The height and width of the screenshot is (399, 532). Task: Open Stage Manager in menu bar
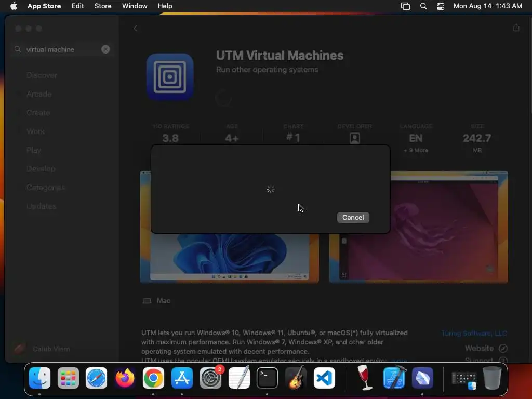click(x=405, y=6)
